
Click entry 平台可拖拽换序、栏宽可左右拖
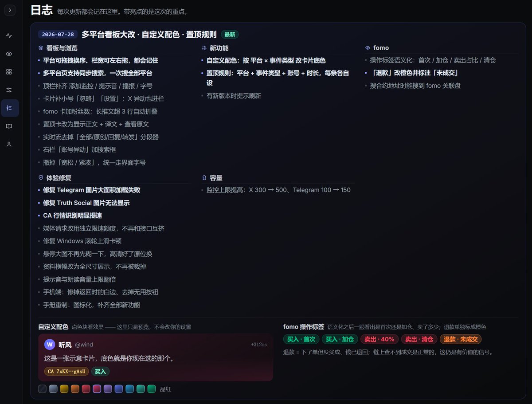[101, 60]
